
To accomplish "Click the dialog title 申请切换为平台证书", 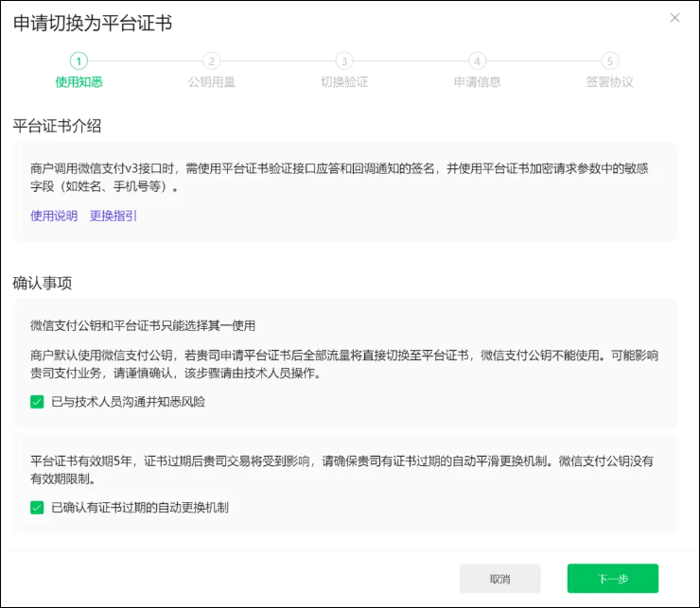I will [x=93, y=24].
